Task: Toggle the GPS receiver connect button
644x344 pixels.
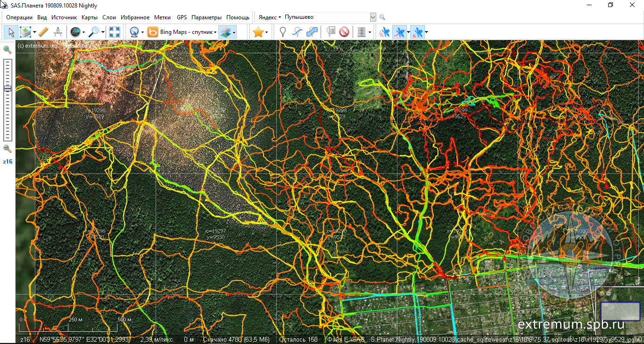Action: [385, 32]
